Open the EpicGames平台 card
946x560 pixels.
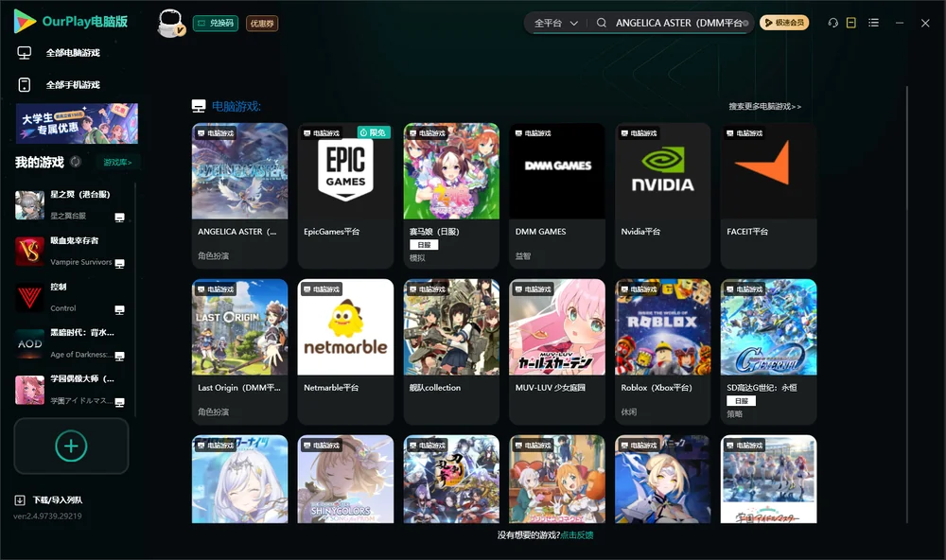click(x=345, y=196)
